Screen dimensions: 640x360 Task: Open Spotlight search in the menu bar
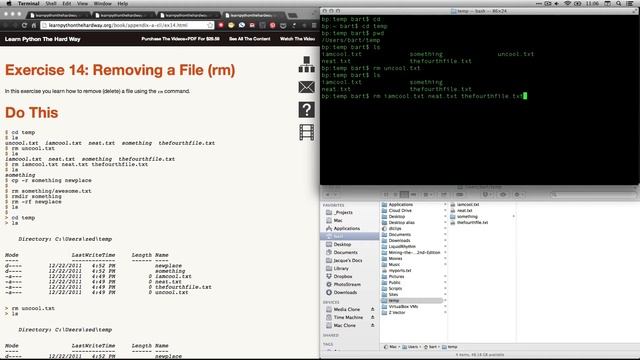pyautogui.click(x=619, y=3)
